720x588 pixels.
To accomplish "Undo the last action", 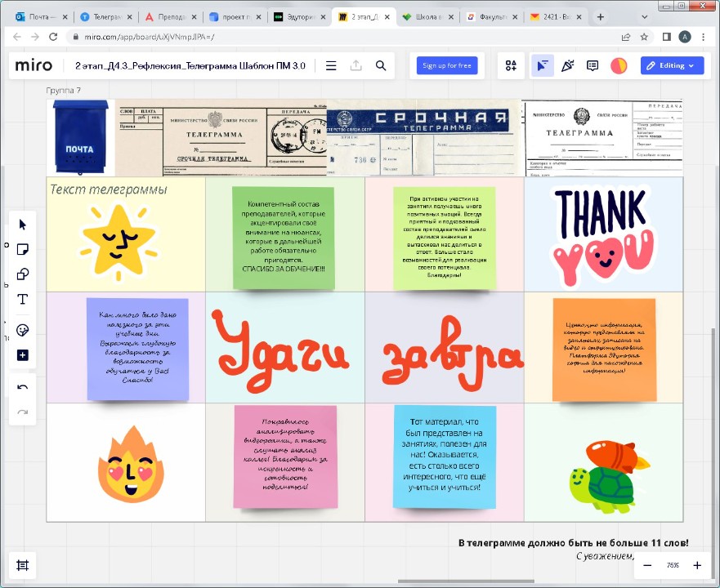I will (22, 387).
